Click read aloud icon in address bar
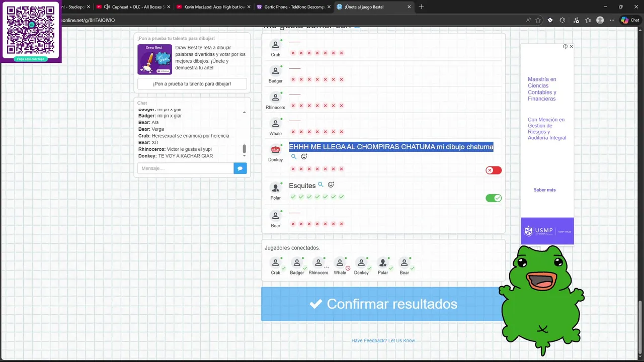Image resolution: width=644 pixels, height=362 pixels. tap(528, 20)
